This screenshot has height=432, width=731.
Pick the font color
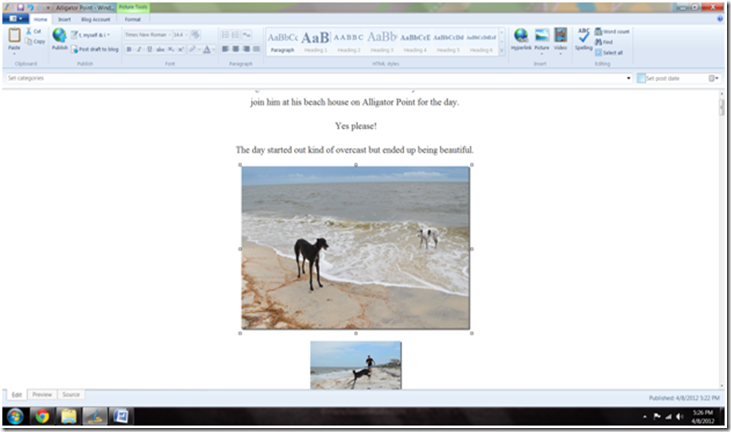(207, 49)
